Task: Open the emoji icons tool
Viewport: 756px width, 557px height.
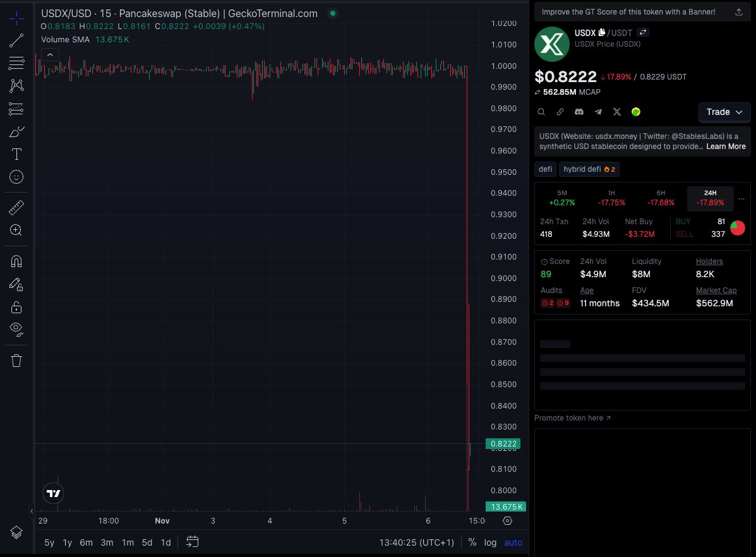Action: click(16, 177)
